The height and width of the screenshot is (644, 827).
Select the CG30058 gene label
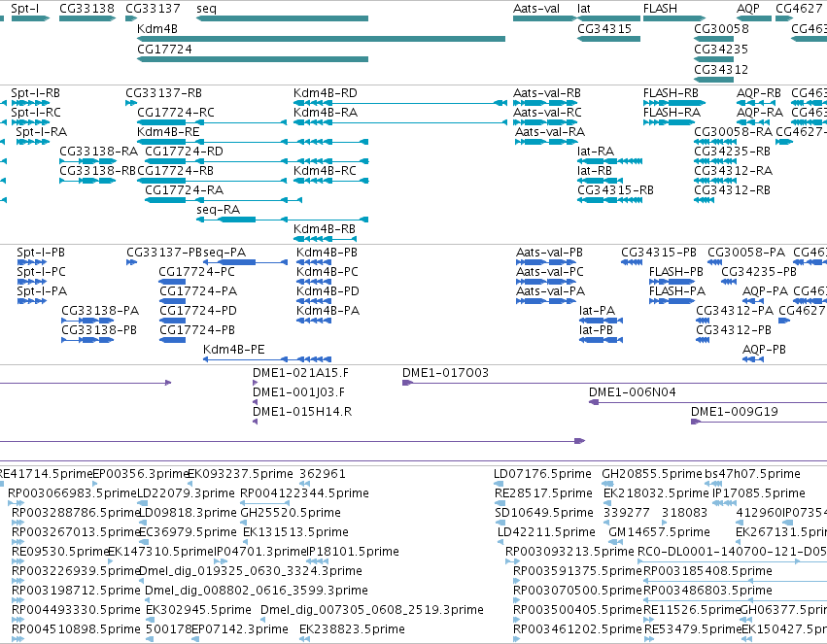point(721,28)
